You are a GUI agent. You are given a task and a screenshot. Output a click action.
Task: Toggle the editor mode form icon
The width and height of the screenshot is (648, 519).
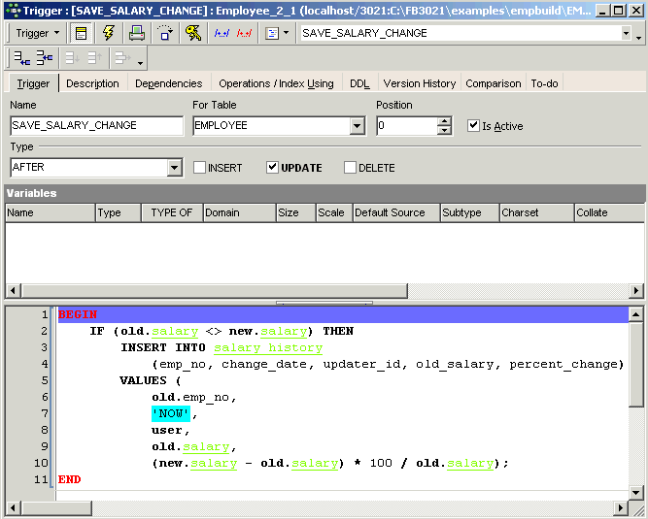81,33
